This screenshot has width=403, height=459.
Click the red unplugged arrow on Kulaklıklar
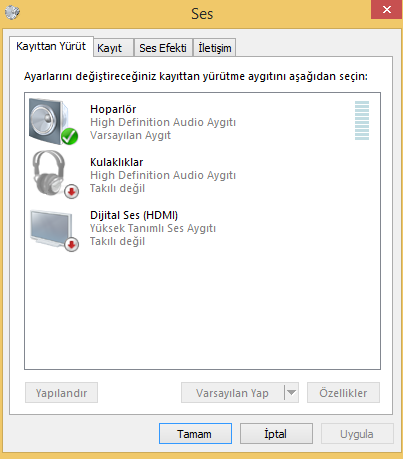pyautogui.click(x=71, y=191)
